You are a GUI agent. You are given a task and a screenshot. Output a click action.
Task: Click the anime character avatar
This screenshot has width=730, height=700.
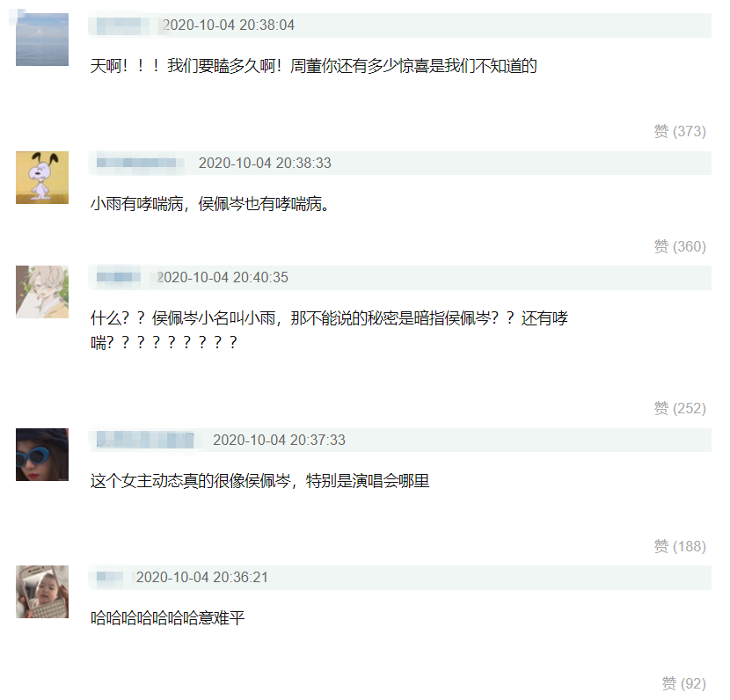point(42,292)
